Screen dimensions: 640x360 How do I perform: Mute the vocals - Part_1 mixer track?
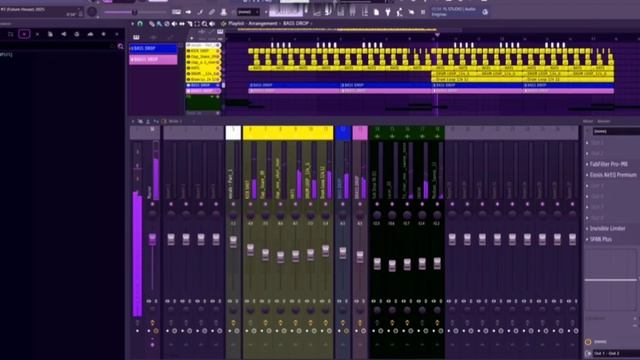coord(233,204)
